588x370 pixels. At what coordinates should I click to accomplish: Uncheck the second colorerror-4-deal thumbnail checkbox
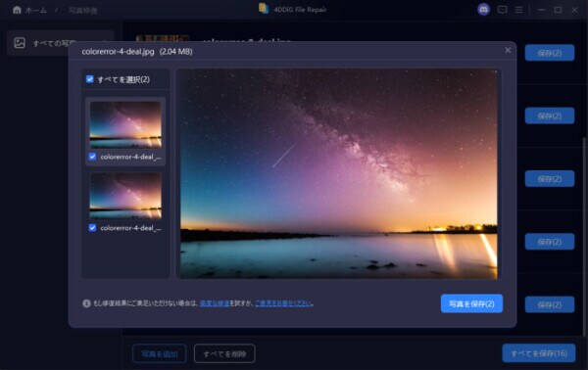93,228
